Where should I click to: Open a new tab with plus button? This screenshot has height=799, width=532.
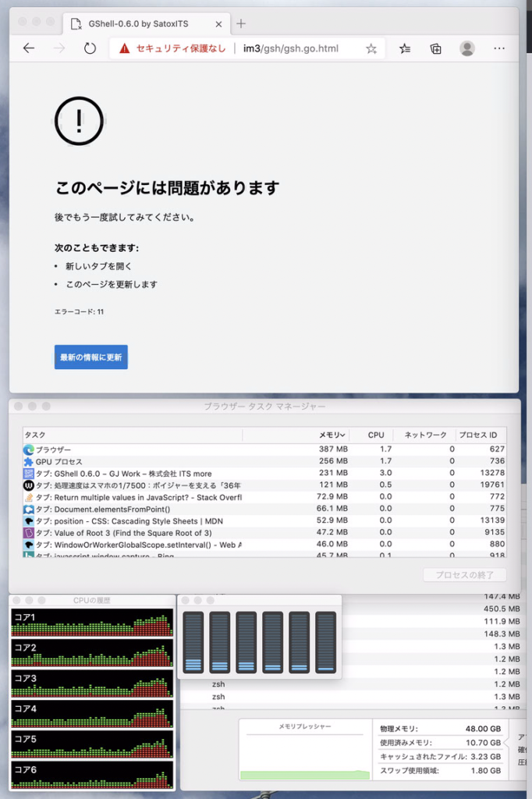(x=241, y=23)
